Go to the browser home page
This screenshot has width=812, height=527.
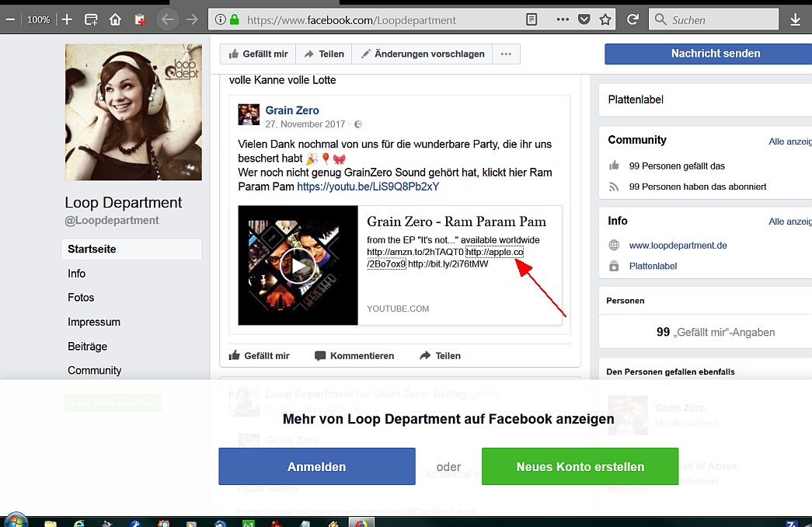coord(115,19)
